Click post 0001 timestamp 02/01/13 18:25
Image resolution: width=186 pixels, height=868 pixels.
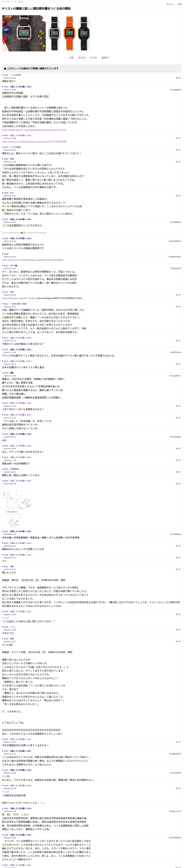coord(10,78)
